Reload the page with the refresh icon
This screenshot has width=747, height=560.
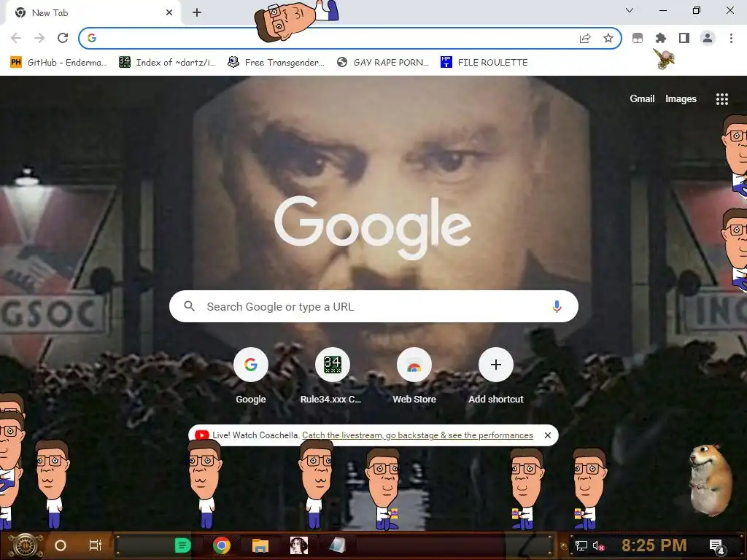click(x=63, y=38)
